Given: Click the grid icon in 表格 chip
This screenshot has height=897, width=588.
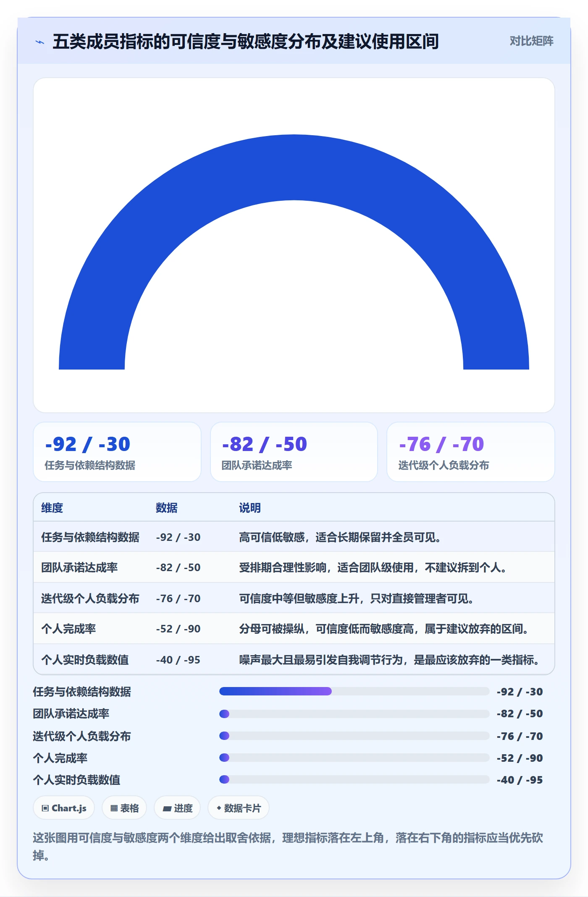Looking at the screenshot, I should tap(114, 808).
